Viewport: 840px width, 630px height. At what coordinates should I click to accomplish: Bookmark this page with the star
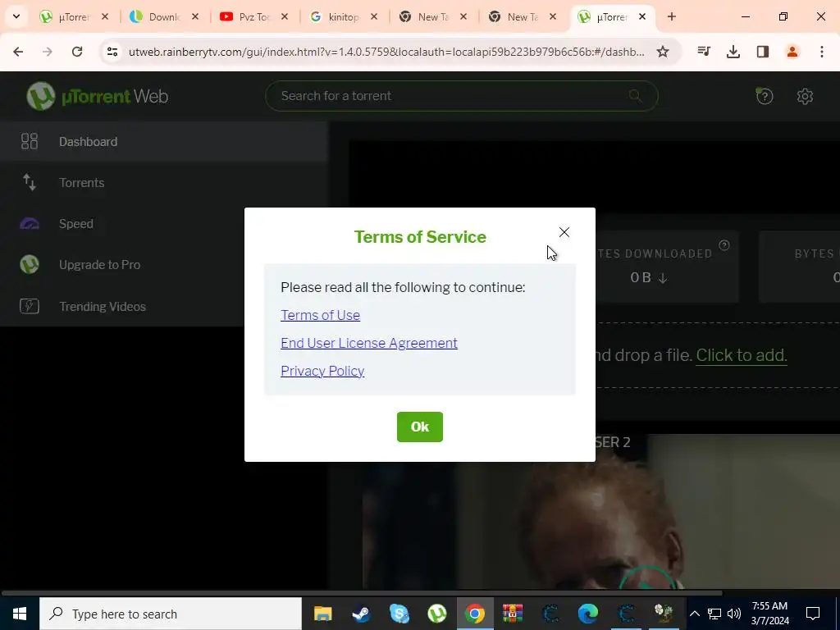663,52
